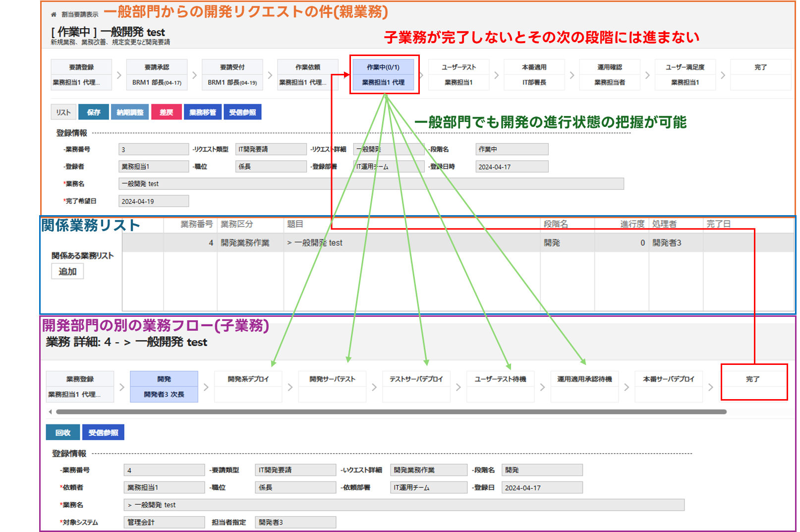Click the 対象システム field showing 管理会計
Viewport: 800px width, 532px height.
(164, 522)
